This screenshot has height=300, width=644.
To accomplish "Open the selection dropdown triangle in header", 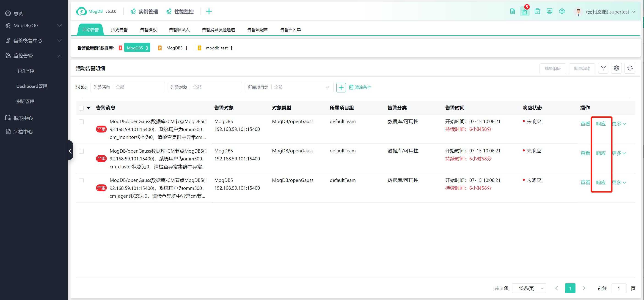I will click(x=88, y=108).
